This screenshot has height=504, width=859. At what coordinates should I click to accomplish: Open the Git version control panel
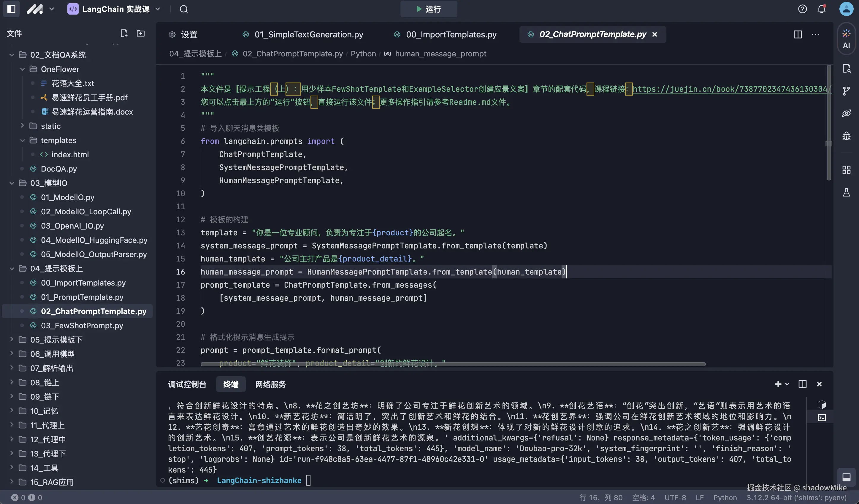847,90
